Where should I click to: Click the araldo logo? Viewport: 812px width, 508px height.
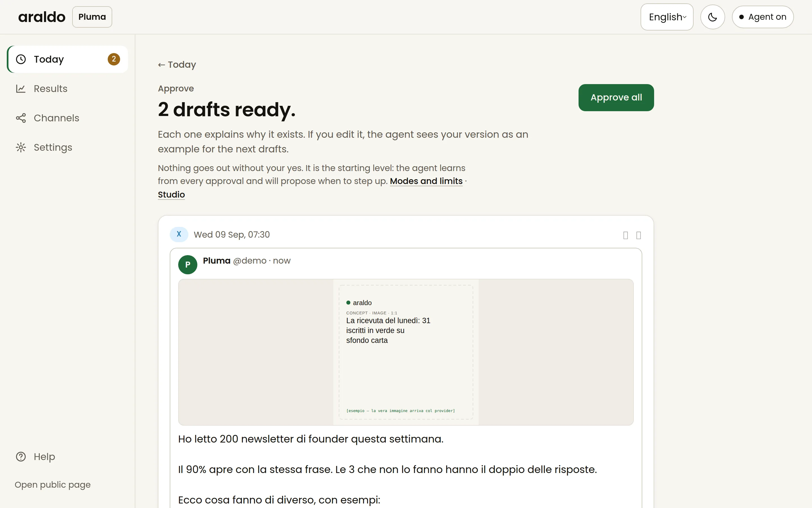coord(42,17)
